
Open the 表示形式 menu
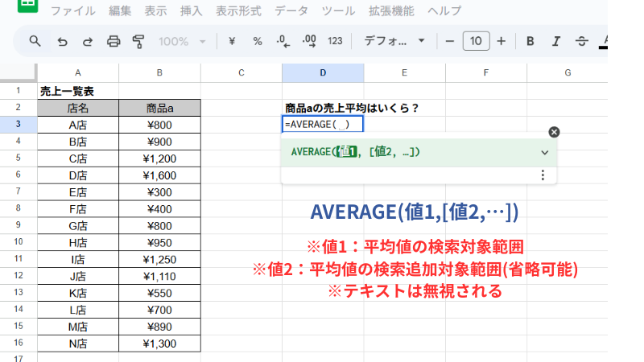pyautogui.click(x=238, y=10)
